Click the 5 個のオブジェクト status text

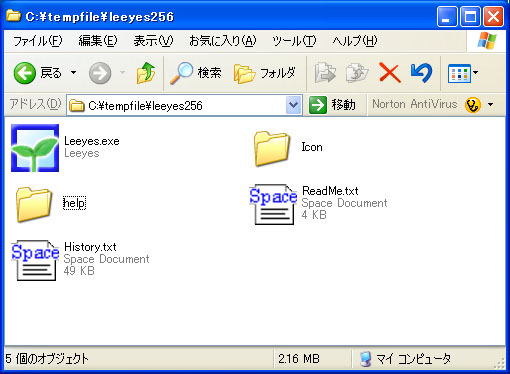47,359
